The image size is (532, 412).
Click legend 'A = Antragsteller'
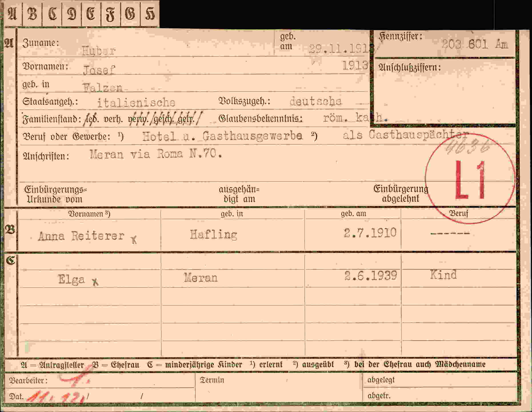(x=52, y=365)
